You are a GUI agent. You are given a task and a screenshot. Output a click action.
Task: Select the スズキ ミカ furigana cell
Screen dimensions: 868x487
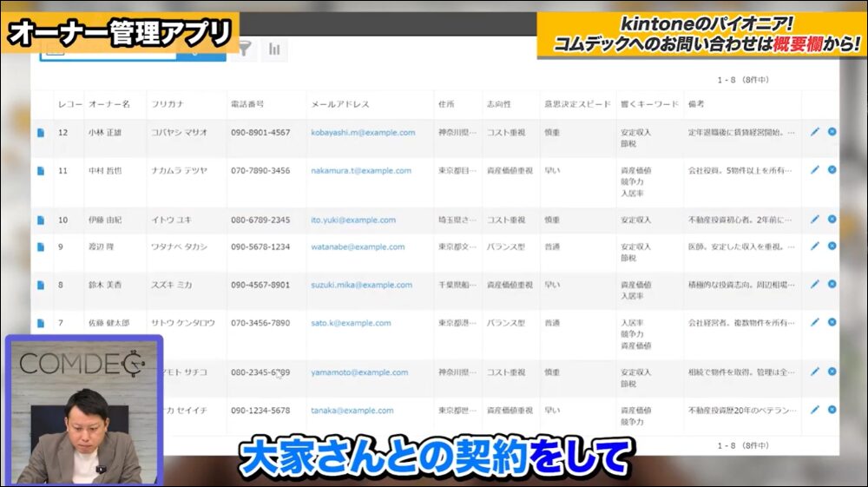[x=172, y=285]
